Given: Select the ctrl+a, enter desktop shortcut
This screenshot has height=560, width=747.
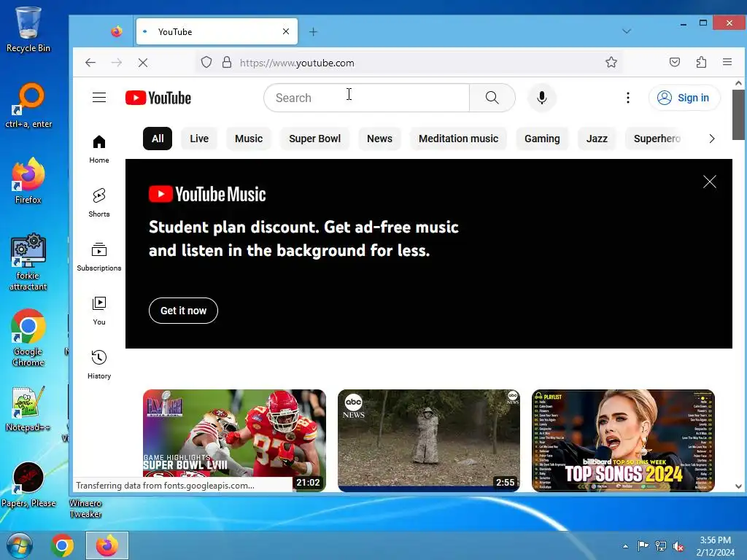Looking at the screenshot, I should (x=28, y=106).
